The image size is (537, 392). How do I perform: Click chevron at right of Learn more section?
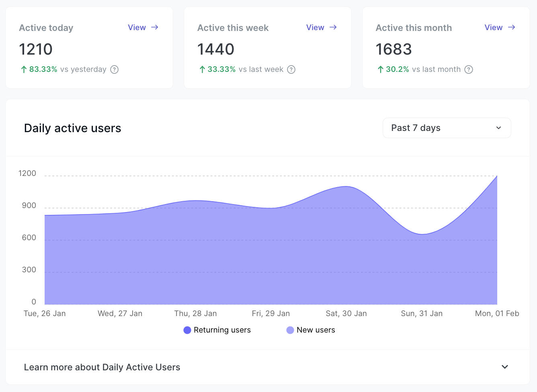505,367
